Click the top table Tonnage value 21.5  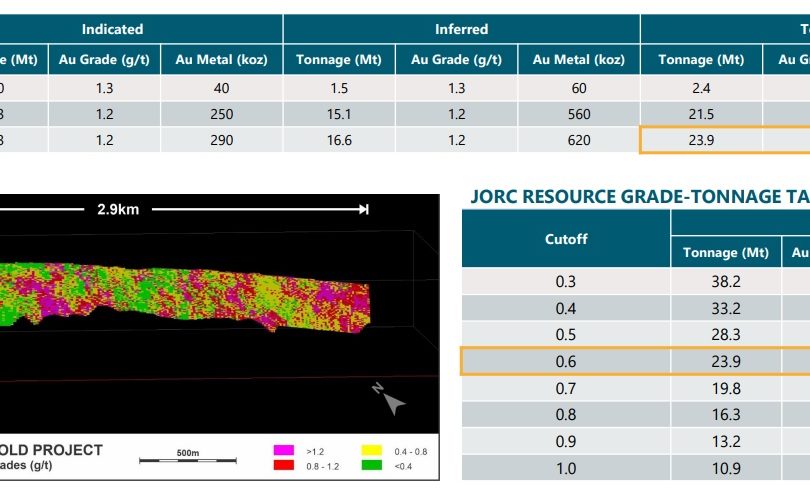click(x=701, y=114)
